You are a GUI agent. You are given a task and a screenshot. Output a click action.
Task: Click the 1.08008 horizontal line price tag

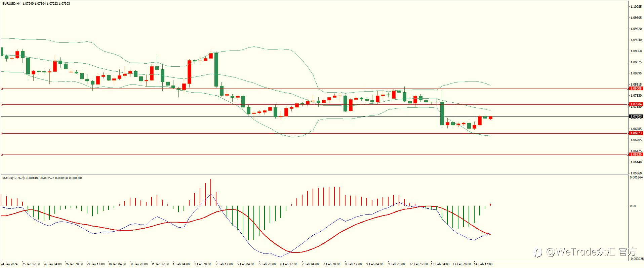(636, 89)
